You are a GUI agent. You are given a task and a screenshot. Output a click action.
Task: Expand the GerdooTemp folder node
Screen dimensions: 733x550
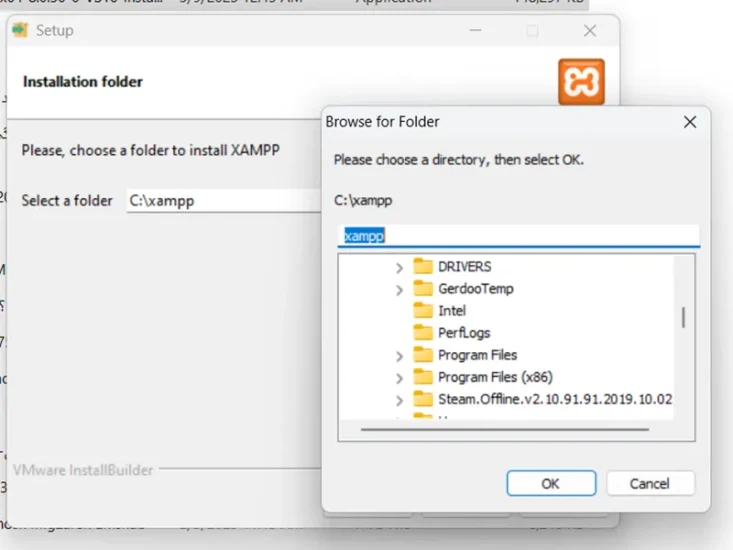(x=399, y=290)
